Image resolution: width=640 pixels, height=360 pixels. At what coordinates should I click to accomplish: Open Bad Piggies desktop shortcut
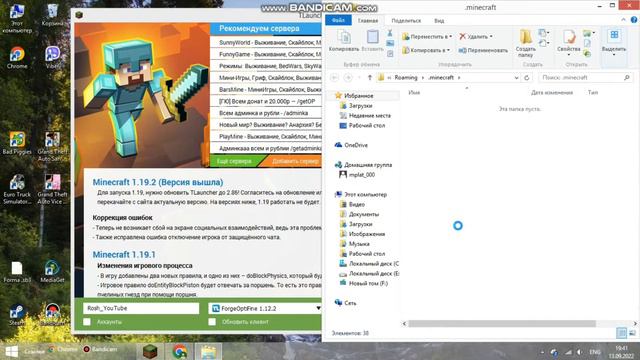(17, 143)
